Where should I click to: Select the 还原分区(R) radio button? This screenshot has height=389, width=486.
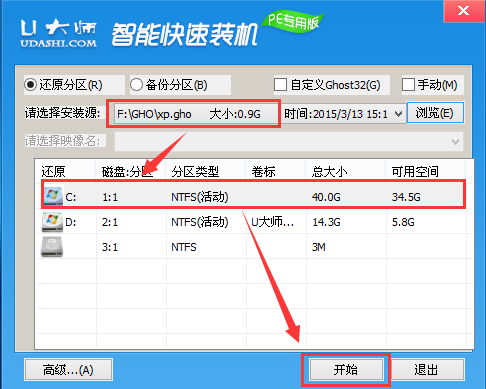(30, 85)
